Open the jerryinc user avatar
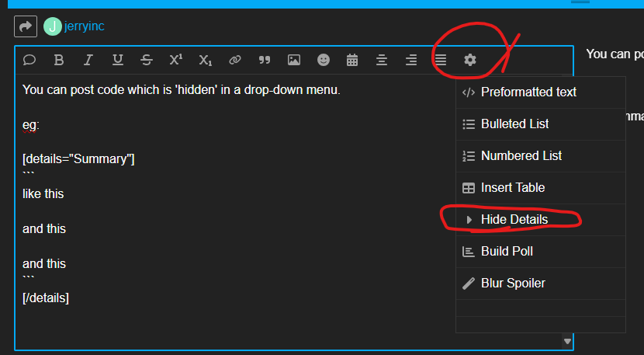The height and width of the screenshot is (355, 644). (x=53, y=26)
